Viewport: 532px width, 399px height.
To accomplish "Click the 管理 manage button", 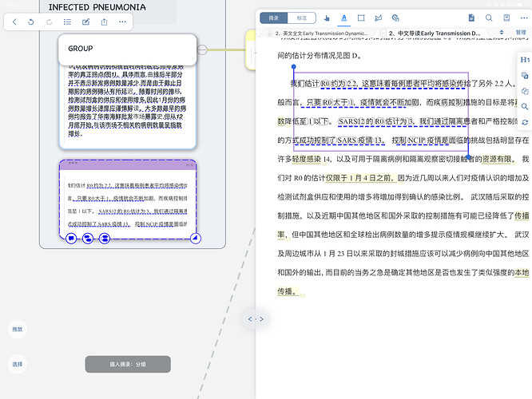I will (521, 33).
